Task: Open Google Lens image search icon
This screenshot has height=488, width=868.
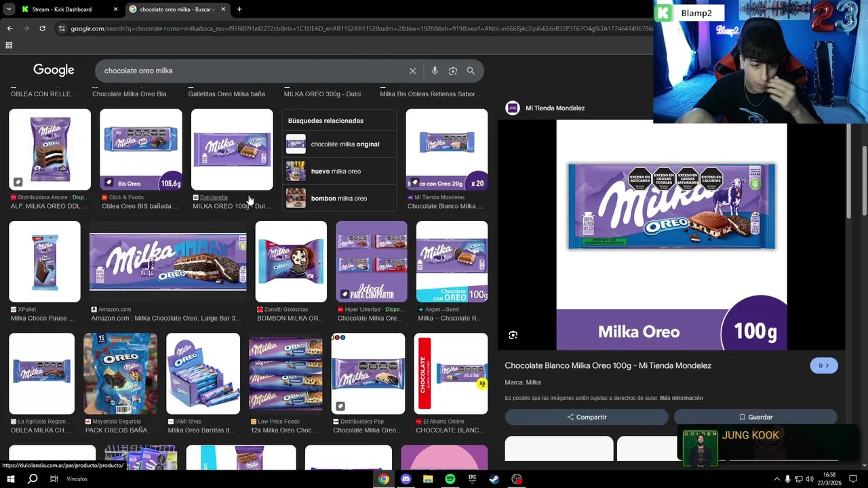Action: click(452, 70)
